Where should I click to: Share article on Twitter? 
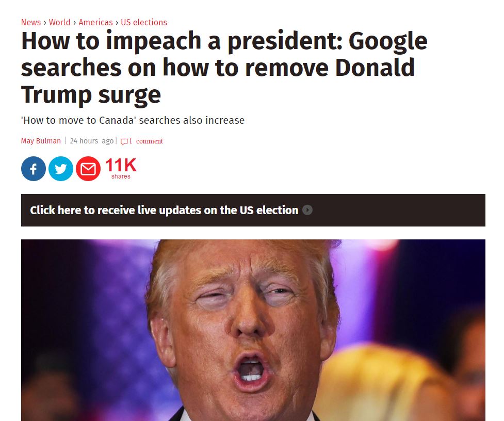61,169
